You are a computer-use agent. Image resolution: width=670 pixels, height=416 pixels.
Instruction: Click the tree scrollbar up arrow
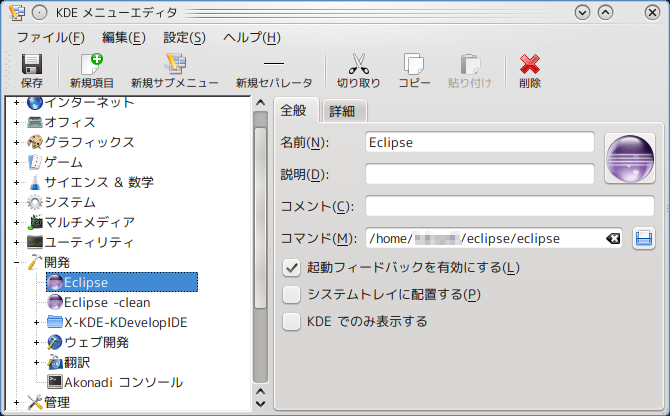point(260,103)
